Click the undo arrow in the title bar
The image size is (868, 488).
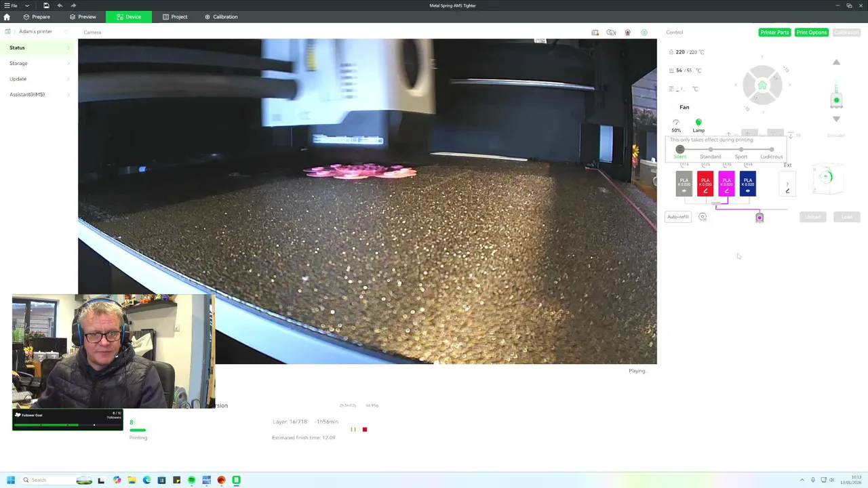click(x=60, y=5)
